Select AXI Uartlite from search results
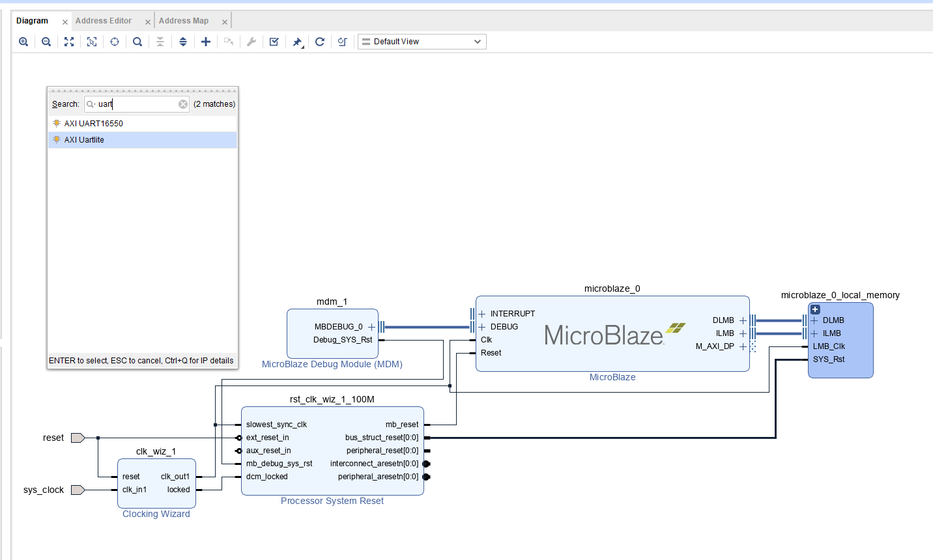The height and width of the screenshot is (560, 933). coord(84,140)
